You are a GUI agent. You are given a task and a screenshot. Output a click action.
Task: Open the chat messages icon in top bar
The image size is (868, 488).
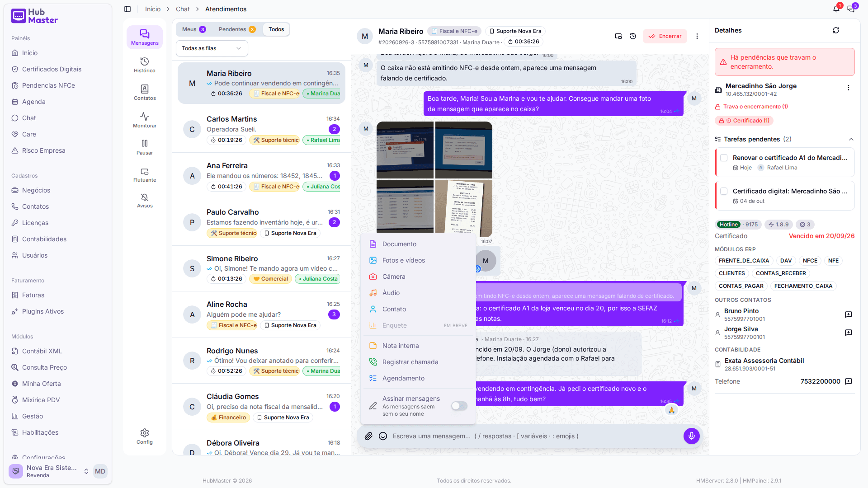coord(851,9)
